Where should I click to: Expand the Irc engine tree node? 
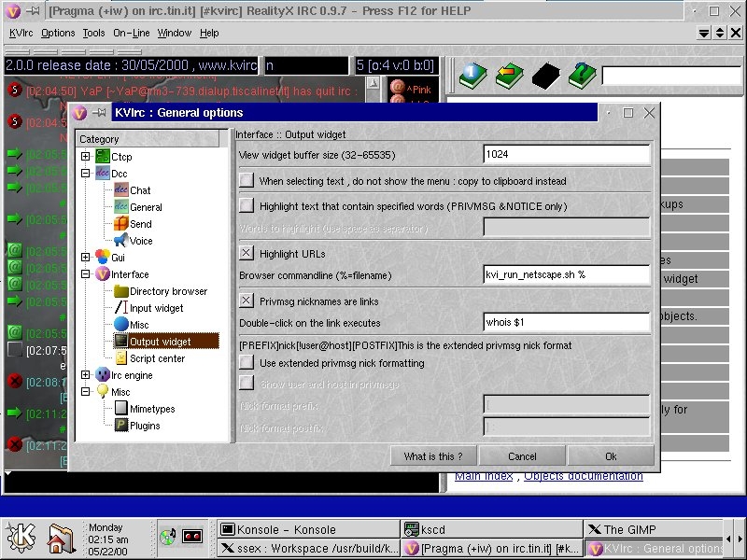coord(85,375)
